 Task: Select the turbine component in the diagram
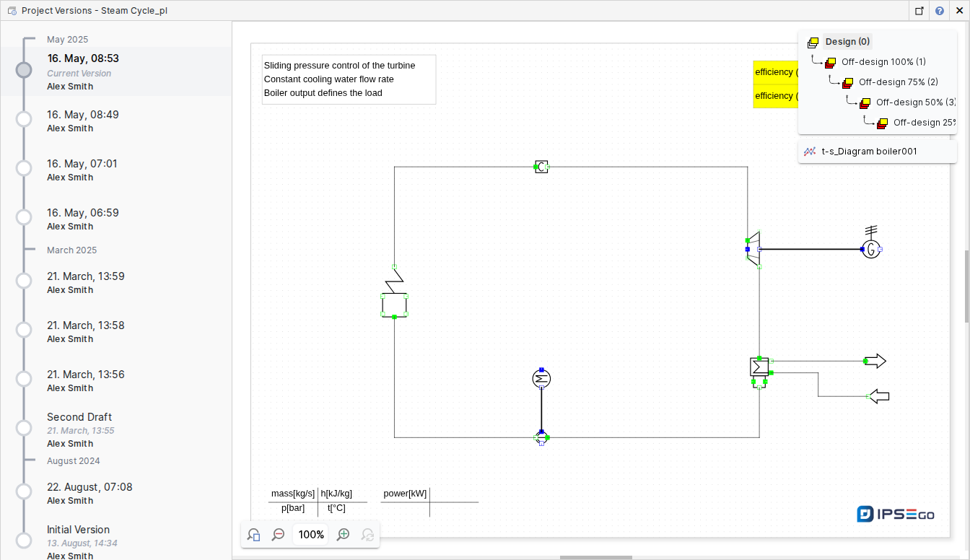[753, 249]
